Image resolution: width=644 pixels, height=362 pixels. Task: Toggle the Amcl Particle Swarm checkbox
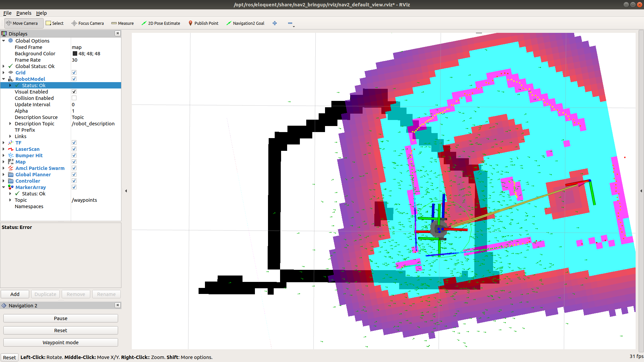tap(74, 168)
